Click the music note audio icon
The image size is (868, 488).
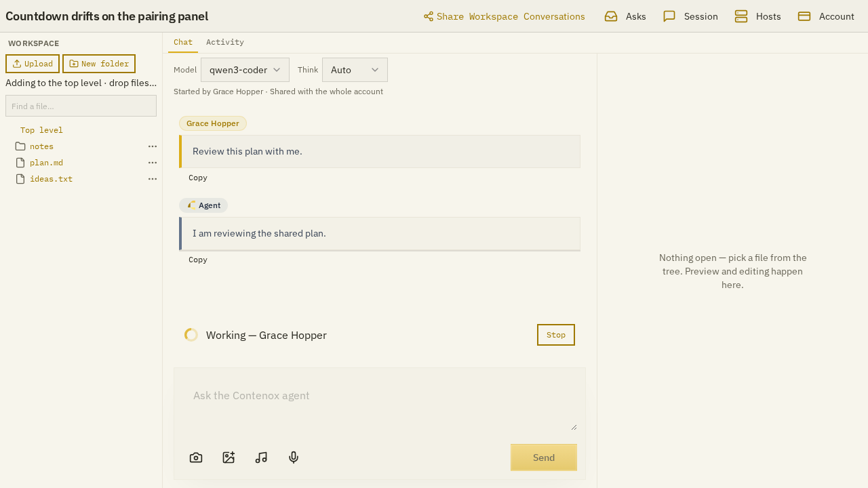point(261,457)
